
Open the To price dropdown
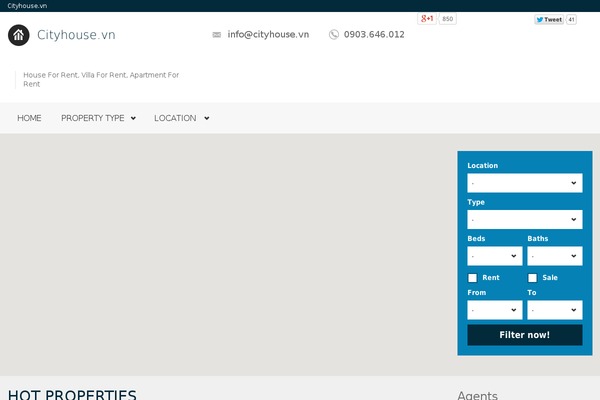click(x=555, y=310)
